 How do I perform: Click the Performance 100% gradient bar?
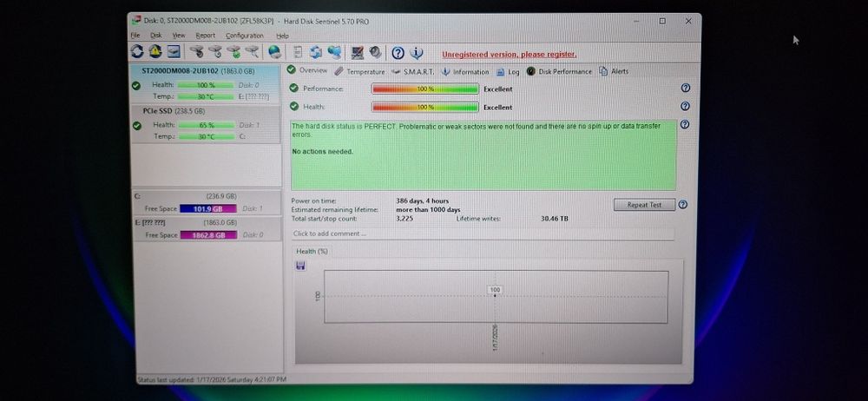coord(425,89)
